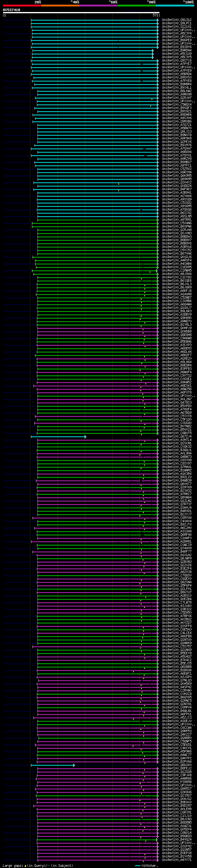Open hit UniRef100_O81312

pos(177,20)
